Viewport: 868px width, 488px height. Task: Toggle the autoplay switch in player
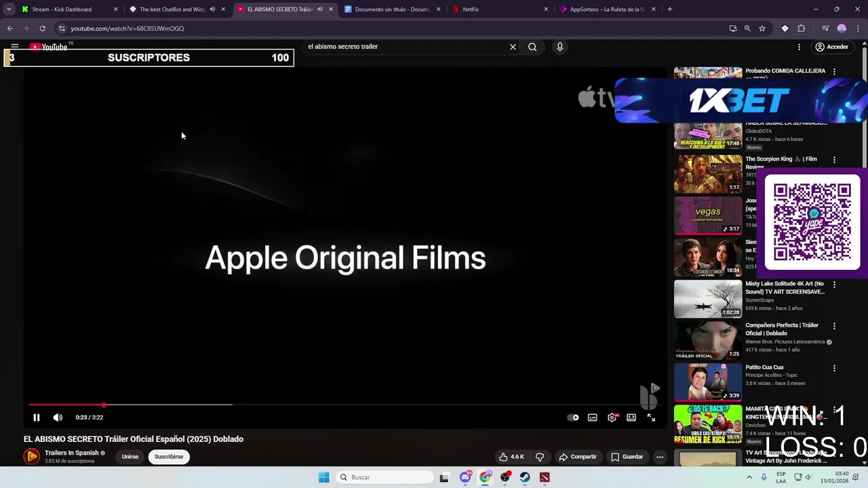[x=573, y=418]
